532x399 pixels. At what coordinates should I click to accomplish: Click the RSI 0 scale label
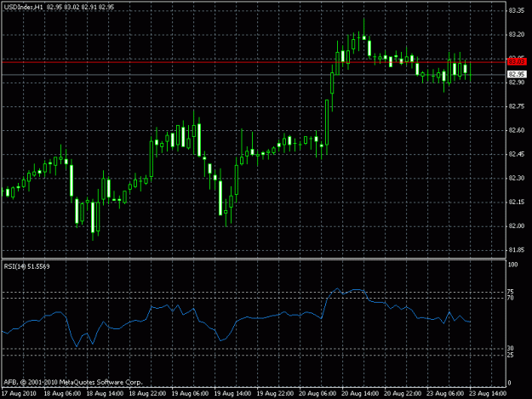click(x=509, y=384)
